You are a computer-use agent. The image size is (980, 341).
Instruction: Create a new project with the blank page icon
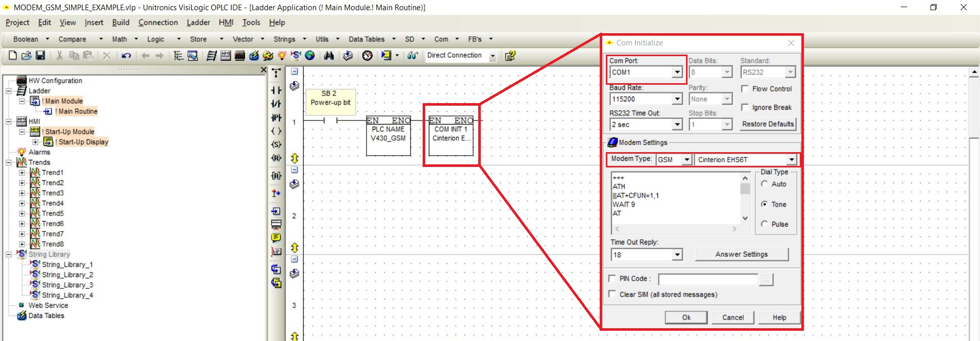coord(13,56)
